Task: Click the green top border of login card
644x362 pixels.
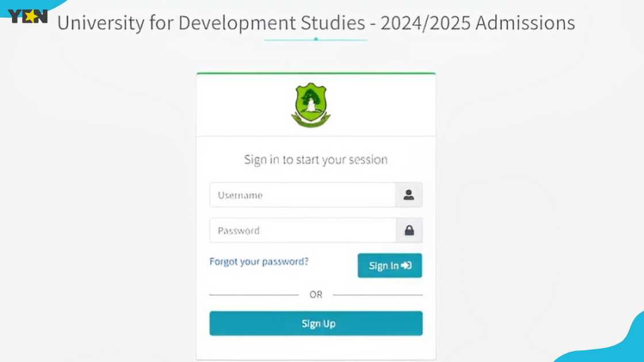Action: [316, 74]
